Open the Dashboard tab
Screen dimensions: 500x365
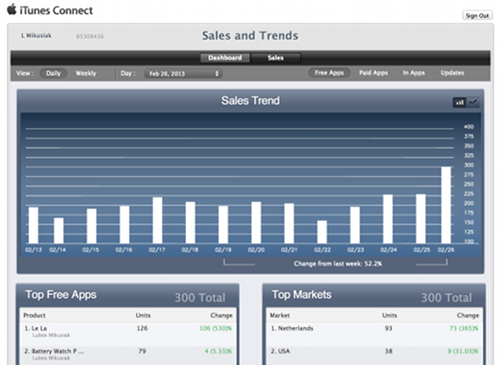(225, 58)
